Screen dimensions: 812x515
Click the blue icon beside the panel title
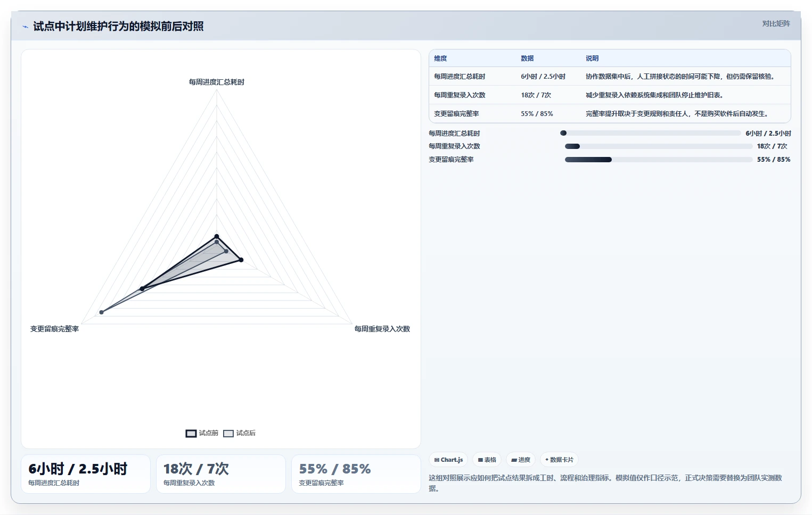[x=25, y=27]
